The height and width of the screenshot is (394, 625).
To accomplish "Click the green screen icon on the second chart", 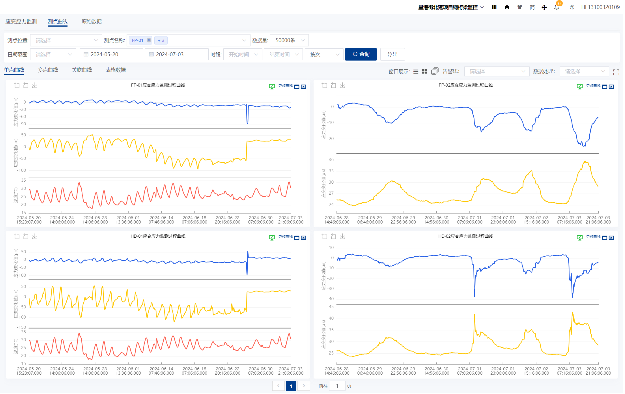I will point(581,87).
